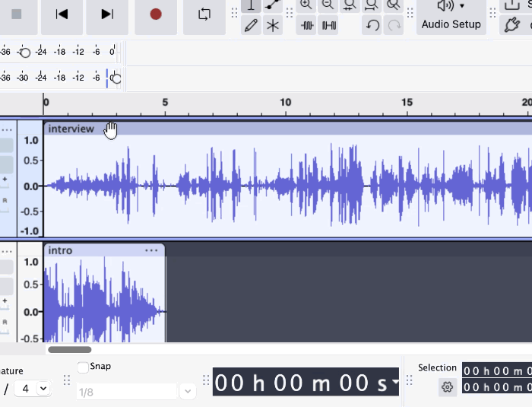Click the 0 second ruler mark
The width and height of the screenshot is (532, 407).
pyautogui.click(x=46, y=102)
